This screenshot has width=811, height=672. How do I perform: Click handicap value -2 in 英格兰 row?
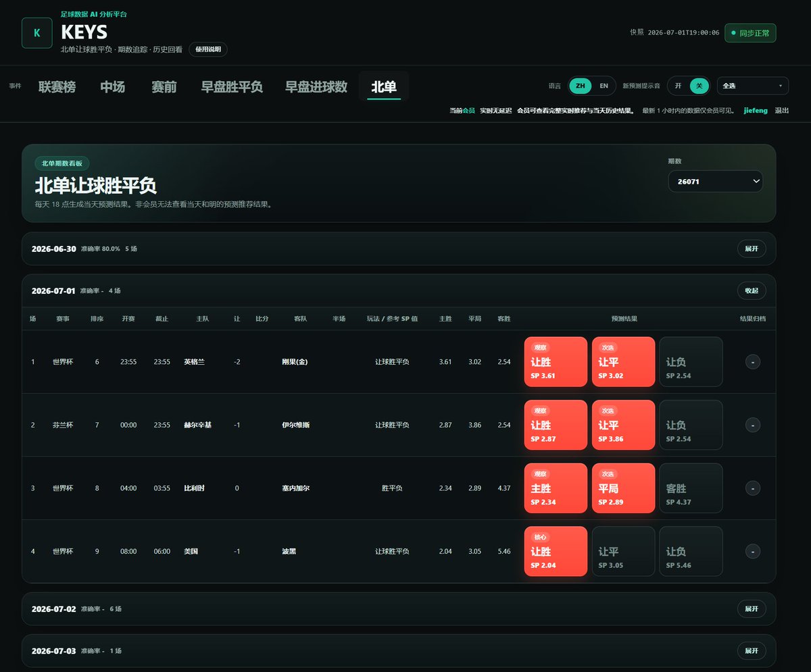coord(237,362)
